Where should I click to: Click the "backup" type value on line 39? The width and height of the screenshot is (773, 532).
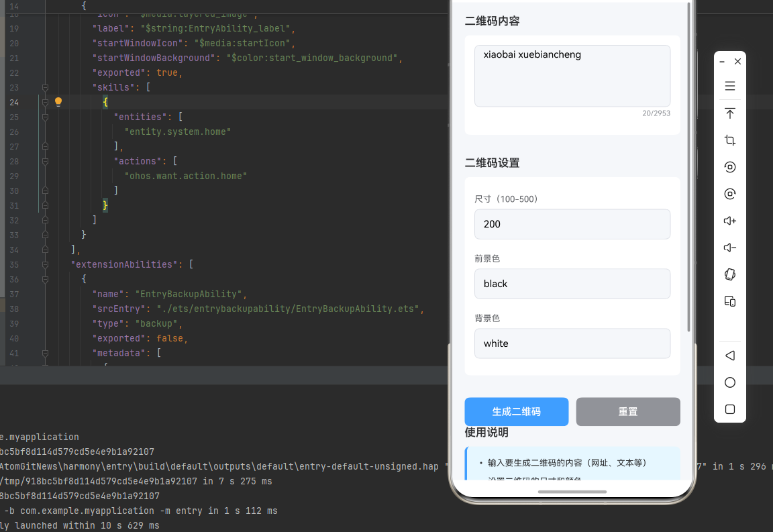(156, 324)
